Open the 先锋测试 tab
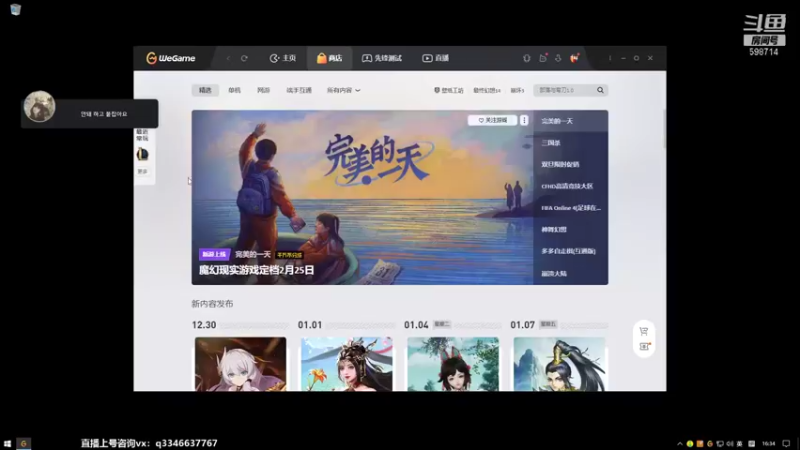Viewport: 800px width, 450px height. coord(382,58)
